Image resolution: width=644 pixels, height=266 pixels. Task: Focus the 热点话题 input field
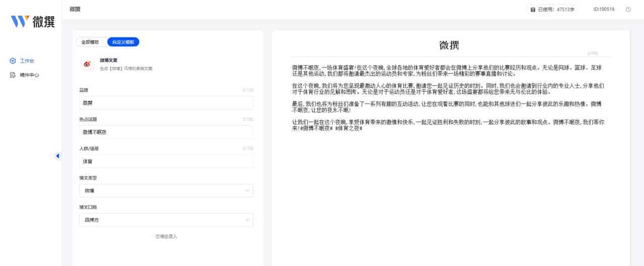pos(167,132)
